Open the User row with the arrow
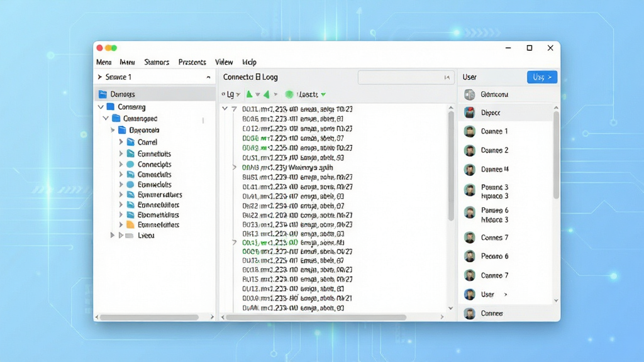 coord(506,294)
